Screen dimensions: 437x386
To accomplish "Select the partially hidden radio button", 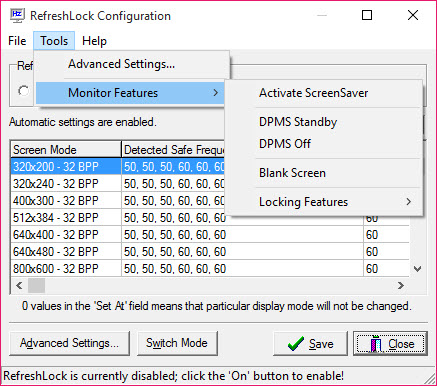I will (x=24, y=91).
